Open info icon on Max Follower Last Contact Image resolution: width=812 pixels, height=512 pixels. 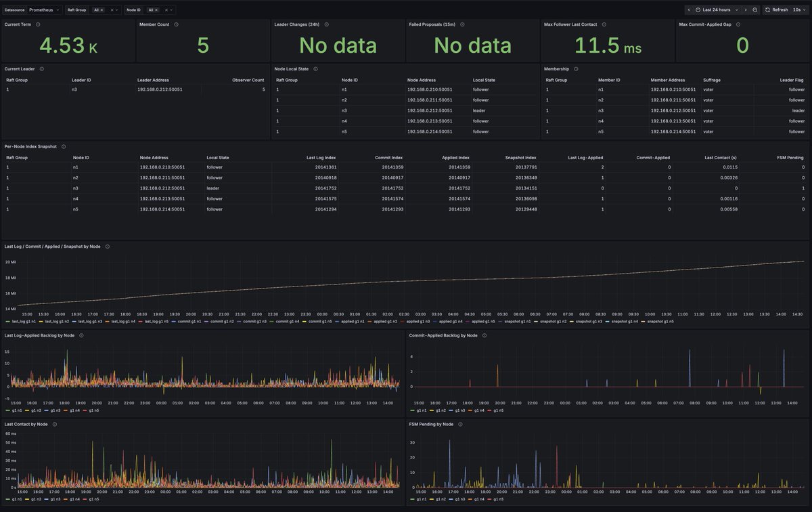click(x=604, y=24)
